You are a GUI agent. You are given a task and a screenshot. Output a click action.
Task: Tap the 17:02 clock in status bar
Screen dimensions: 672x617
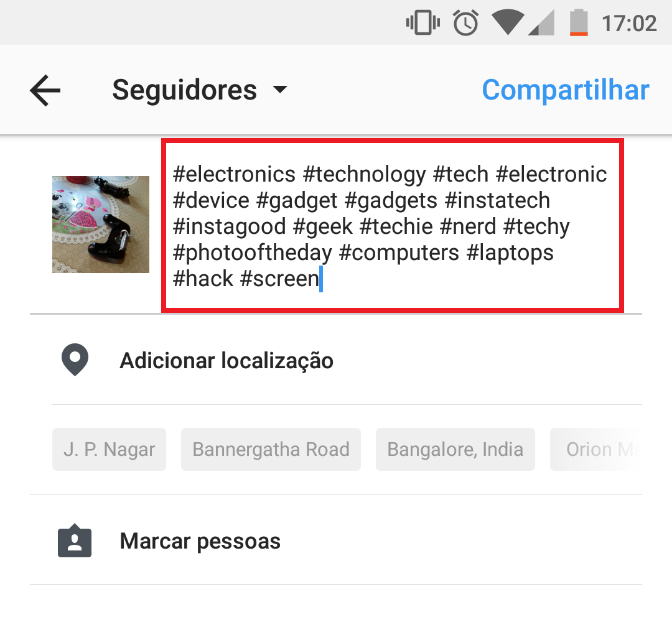(x=629, y=23)
